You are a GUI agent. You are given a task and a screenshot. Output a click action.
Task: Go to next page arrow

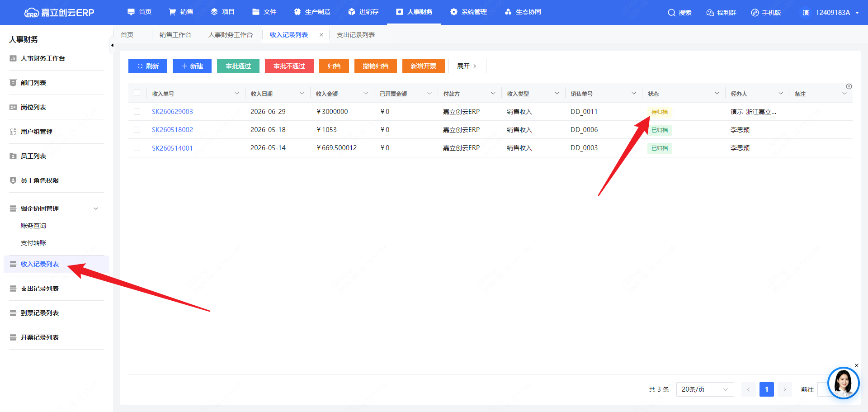(785, 389)
